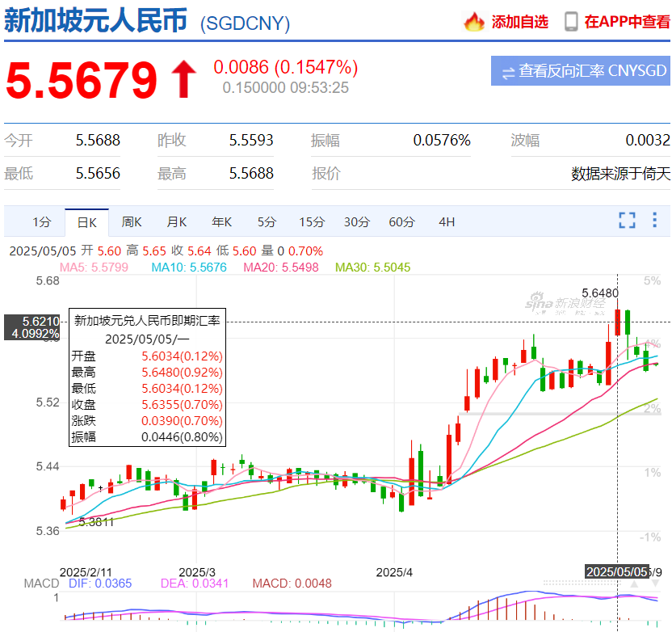Screen dimensions: 672x632
Task: Open the 月K monthly chart tab
Action: click(177, 222)
